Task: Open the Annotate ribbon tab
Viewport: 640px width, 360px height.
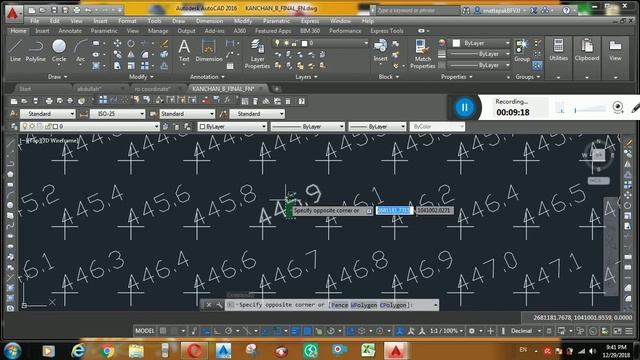Action: (x=70, y=31)
